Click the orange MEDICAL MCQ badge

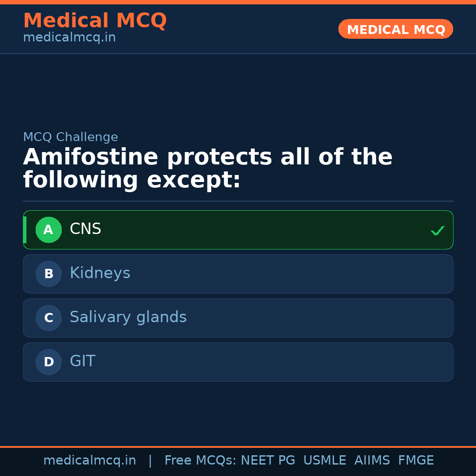395,30
